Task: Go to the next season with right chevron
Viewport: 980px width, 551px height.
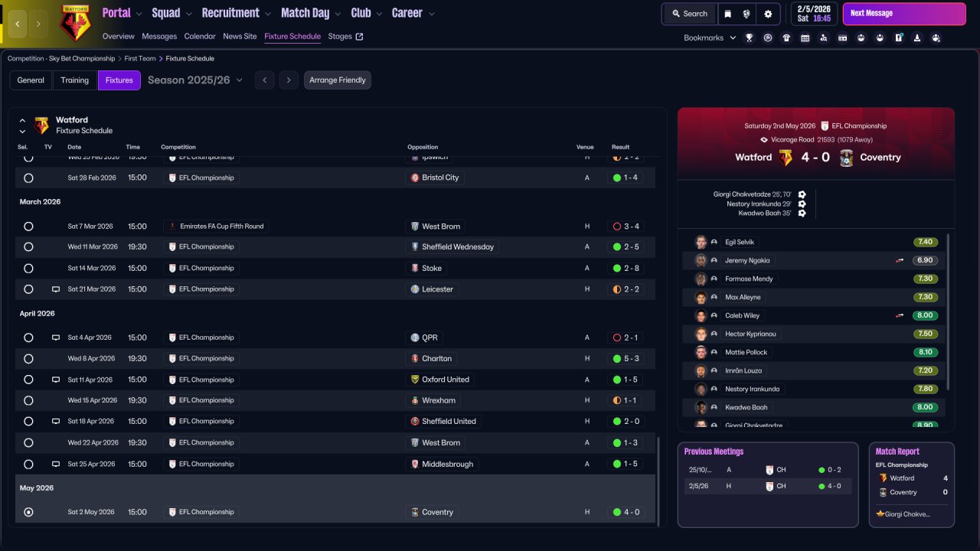Action: point(289,80)
